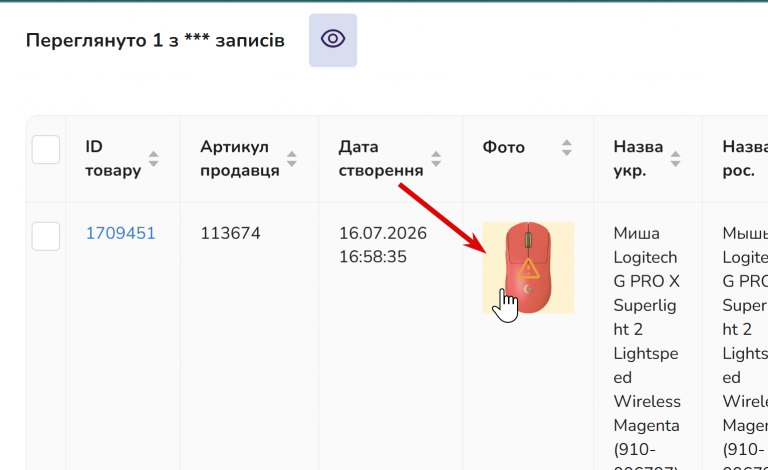Viewport: 768px width, 470px height.
Task: Click the Назва укр. header label
Action: 638,159
